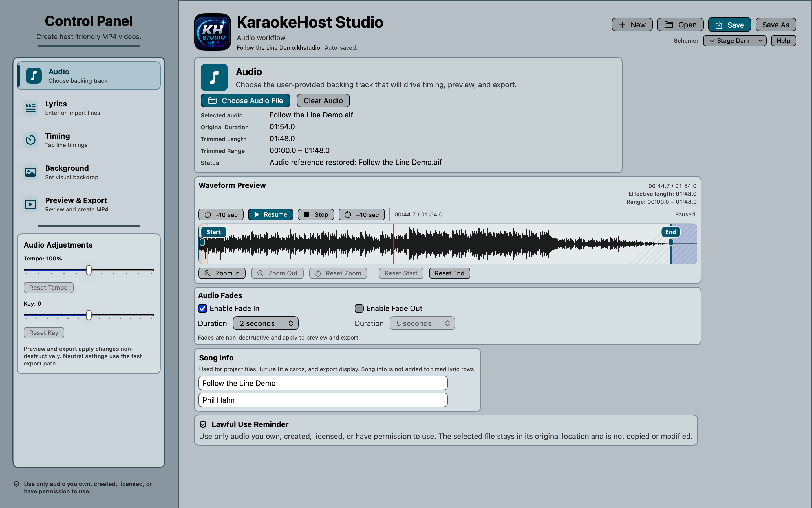Click the song title field Follow the Line Demo

[x=323, y=383]
